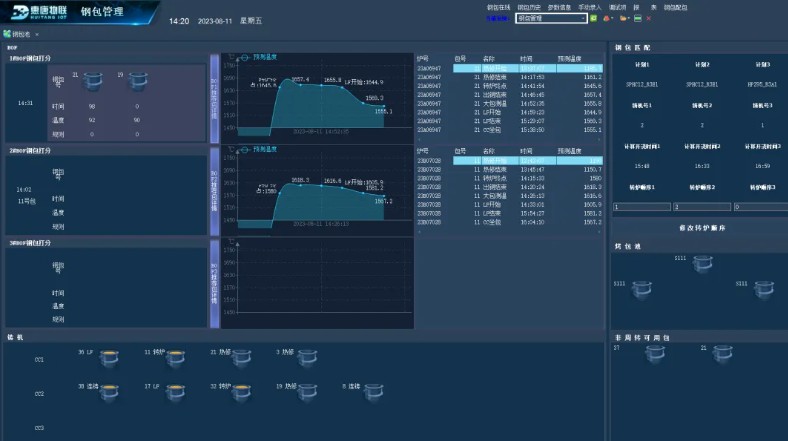Open the 参数信息 menu item
Screen dimensions: 788x441
click(x=560, y=7)
